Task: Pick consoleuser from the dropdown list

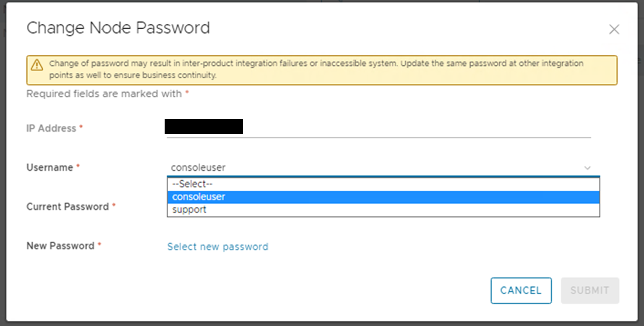Action: tap(383, 197)
